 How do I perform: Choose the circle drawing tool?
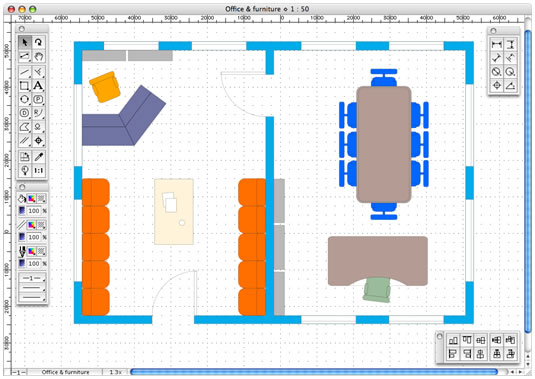(25, 99)
